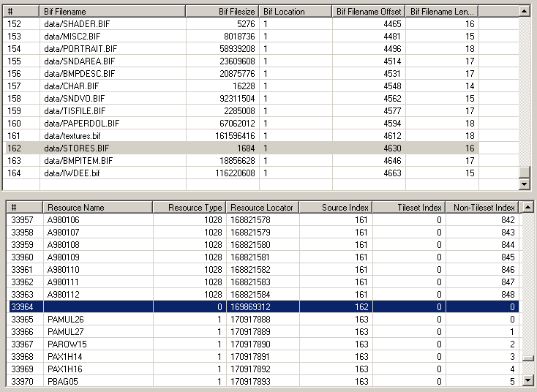Select resource A980110
The height and width of the screenshot is (392, 537).
coord(263,270)
